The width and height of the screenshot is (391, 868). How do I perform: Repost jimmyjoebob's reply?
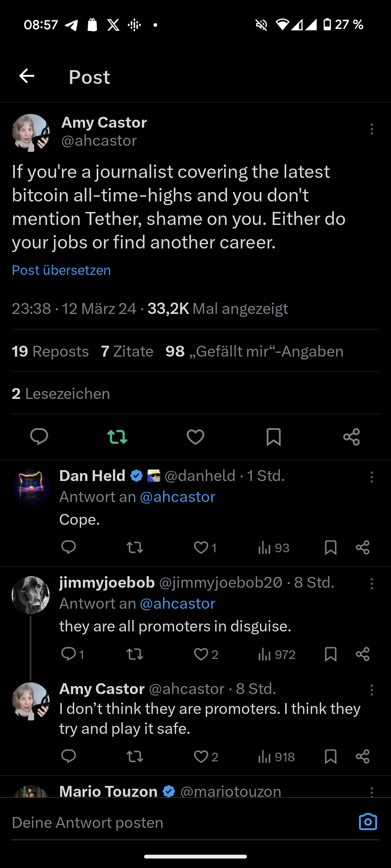135,654
